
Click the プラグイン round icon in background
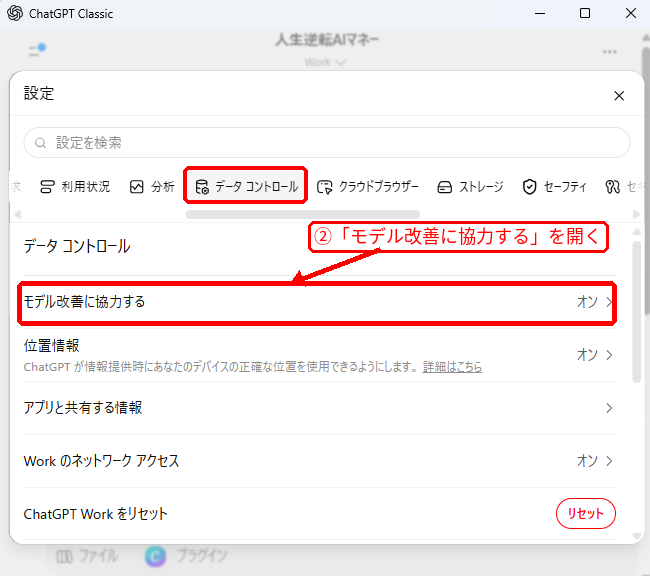pyautogui.click(x=155, y=556)
